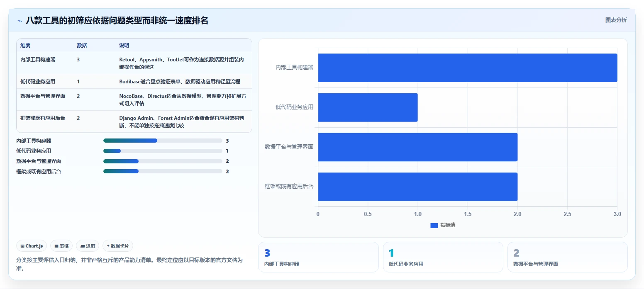Viewport: 644px width, 289px height.
Task: Click the 内部工具构建器 progress bar
Action: tap(163, 141)
